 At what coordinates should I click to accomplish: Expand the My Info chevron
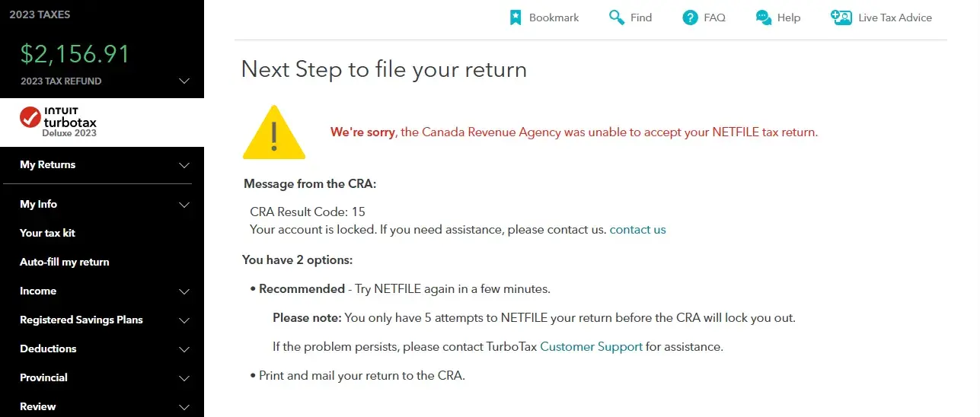coord(184,205)
